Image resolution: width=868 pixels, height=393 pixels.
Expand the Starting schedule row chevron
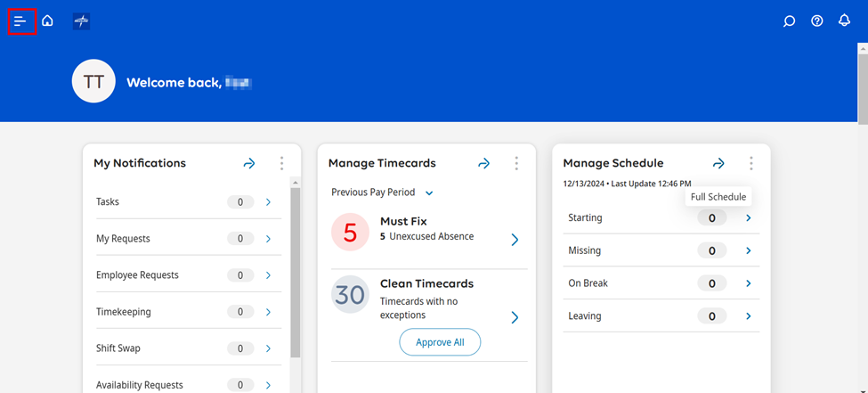[748, 218]
